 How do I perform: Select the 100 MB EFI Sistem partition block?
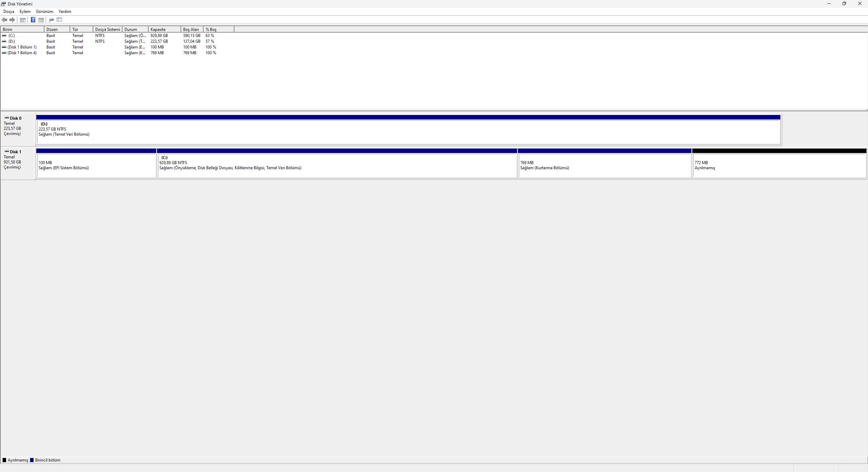(96, 165)
